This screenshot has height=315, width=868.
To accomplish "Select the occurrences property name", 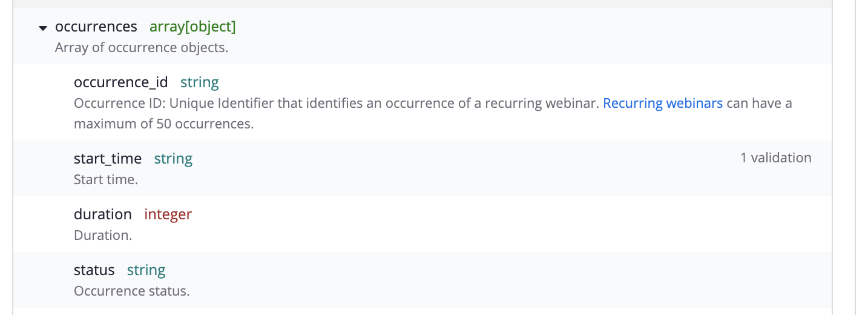I will [96, 27].
